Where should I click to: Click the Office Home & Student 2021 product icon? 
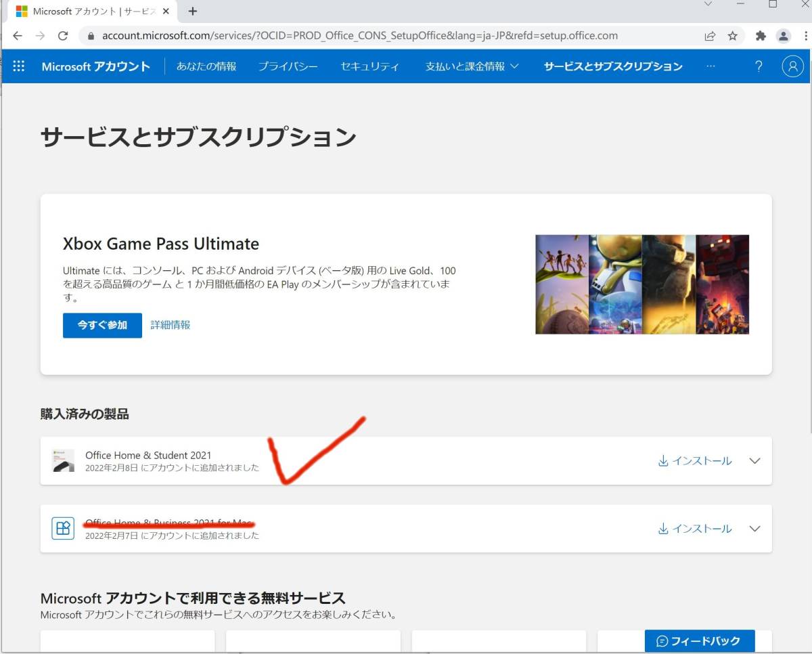point(63,460)
